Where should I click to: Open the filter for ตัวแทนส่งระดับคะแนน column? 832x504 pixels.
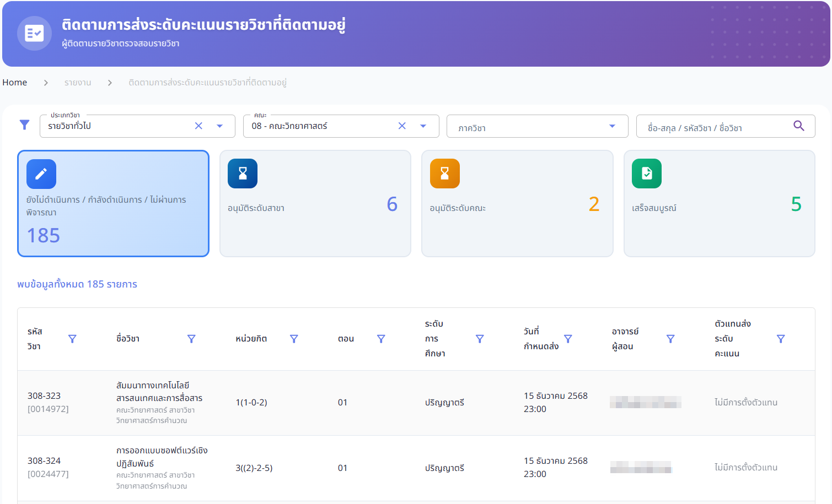click(781, 339)
